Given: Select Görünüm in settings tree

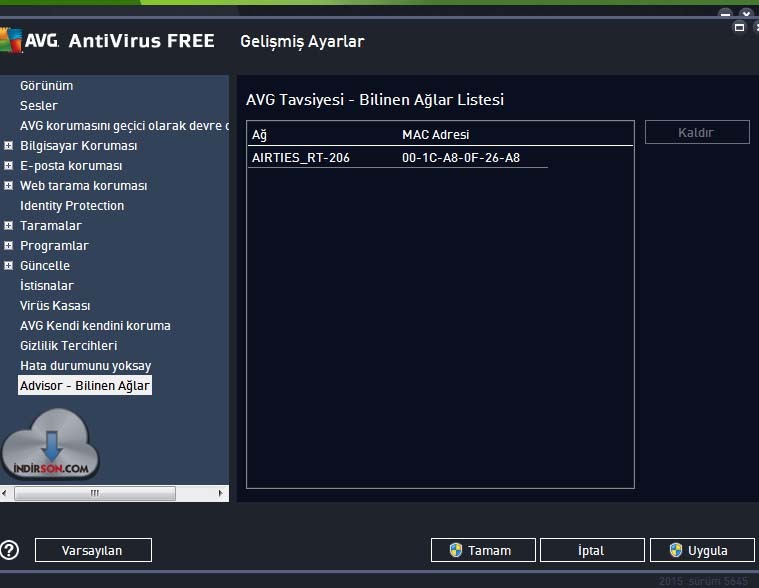Looking at the screenshot, I should point(46,86).
